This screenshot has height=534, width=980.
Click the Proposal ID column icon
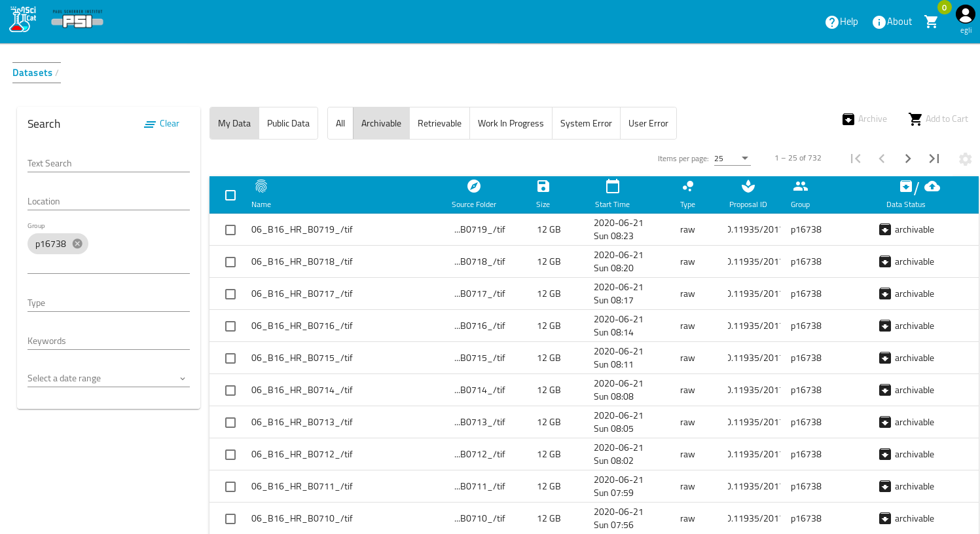pos(748,186)
